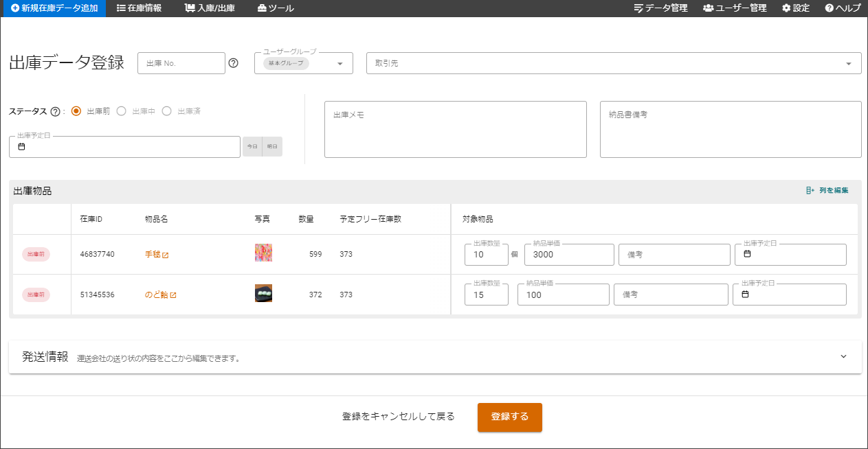Expand the 発送情報 section
Viewport: 868px width, 449px height.
coord(843,357)
